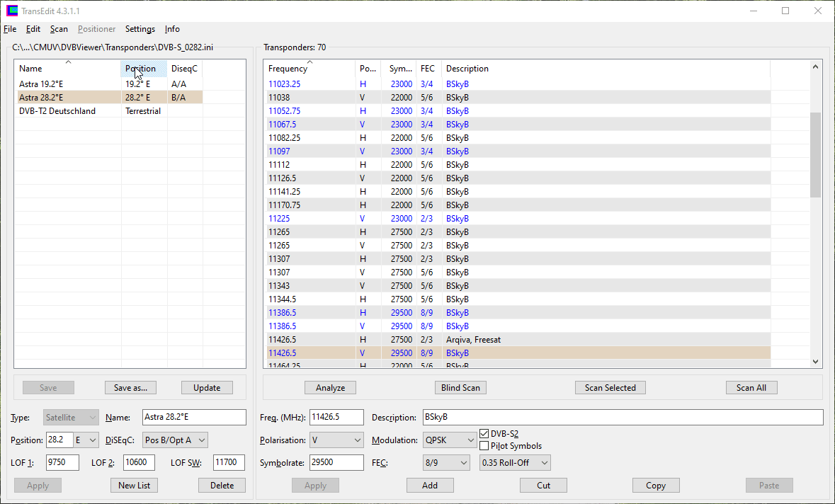Click the Analyze button

click(x=330, y=388)
